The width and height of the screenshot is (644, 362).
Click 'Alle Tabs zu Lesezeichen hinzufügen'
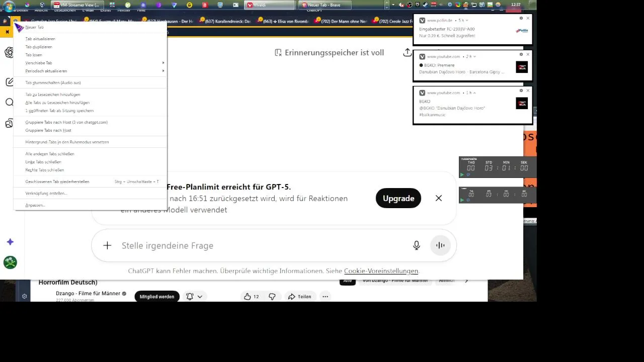(90, 103)
